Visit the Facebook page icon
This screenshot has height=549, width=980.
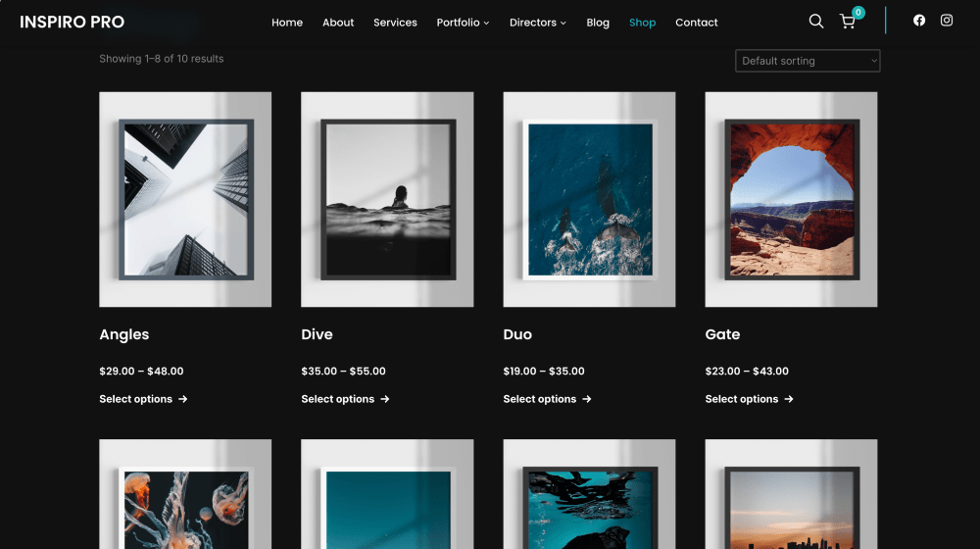(919, 21)
